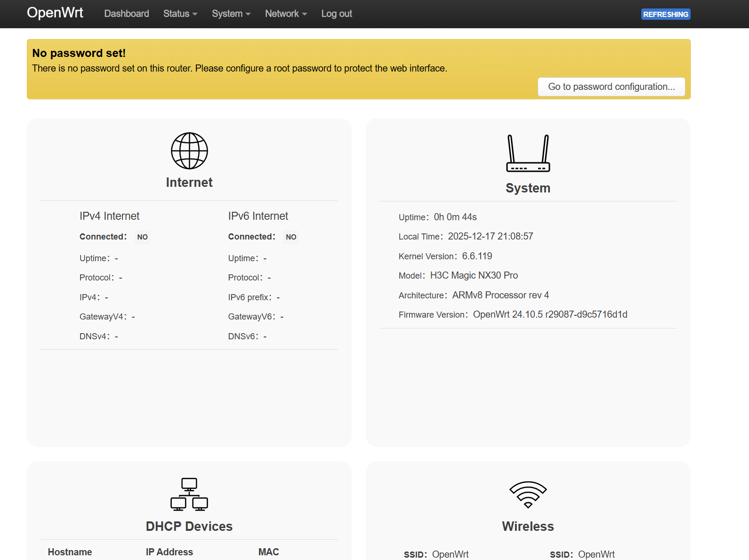Open the Status dropdown menu
Viewport: 749px width, 560px height.
pyautogui.click(x=180, y=14)
